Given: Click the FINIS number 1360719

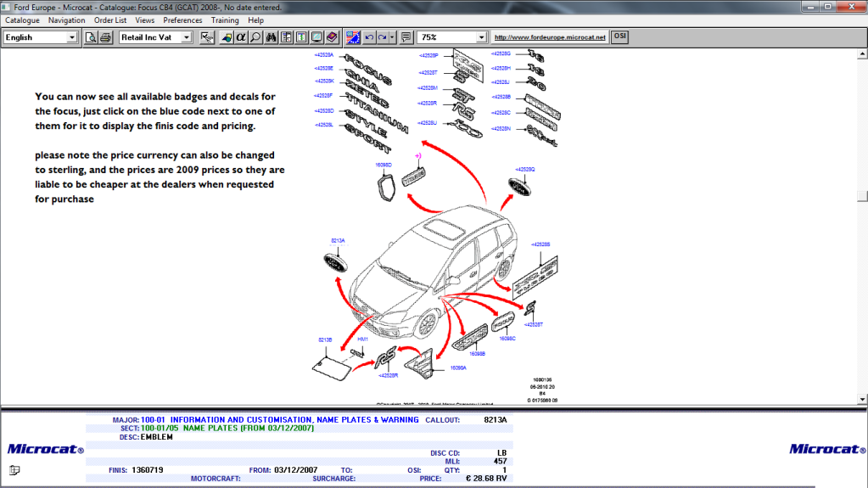Looking at the screenshot, I should pos(148,470).
